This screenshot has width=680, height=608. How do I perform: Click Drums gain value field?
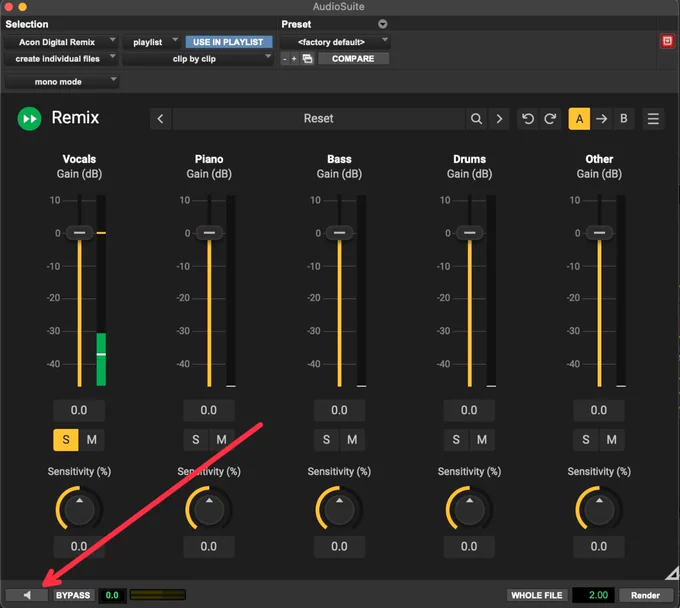click(469, 410)
